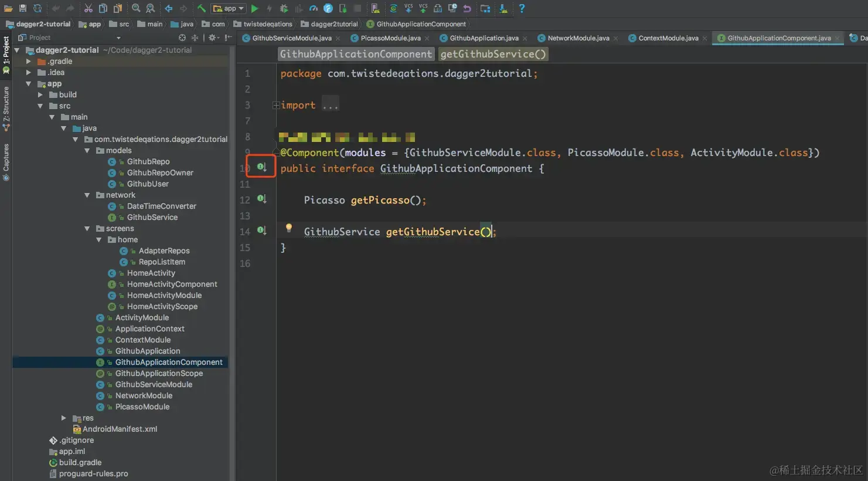868x481 pixels.
Task: Click the Android Profiler gauge icon
Action: click(314, 8)
